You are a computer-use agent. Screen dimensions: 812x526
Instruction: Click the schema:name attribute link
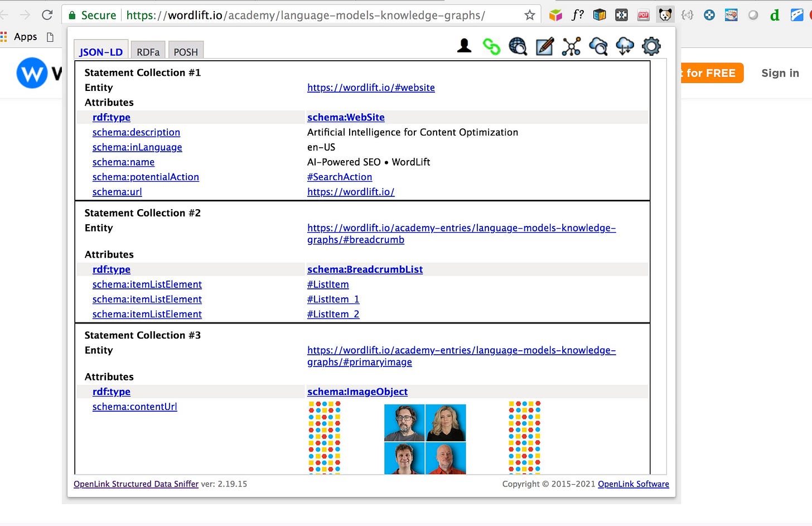[123, 162]
